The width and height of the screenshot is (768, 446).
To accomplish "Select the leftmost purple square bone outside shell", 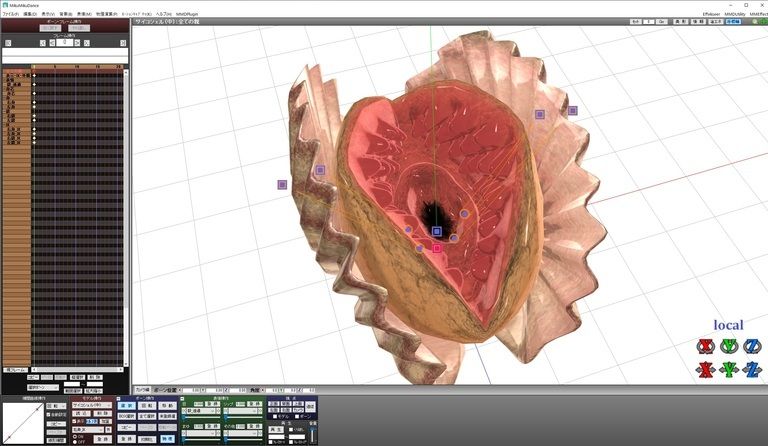I will point(282,185).
